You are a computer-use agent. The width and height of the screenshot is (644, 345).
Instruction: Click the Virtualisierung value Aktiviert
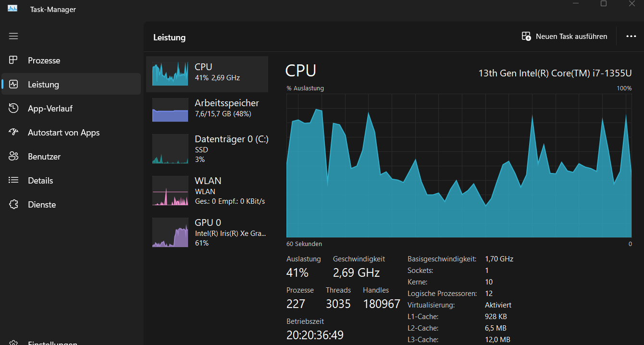click(x=498, y=305)
